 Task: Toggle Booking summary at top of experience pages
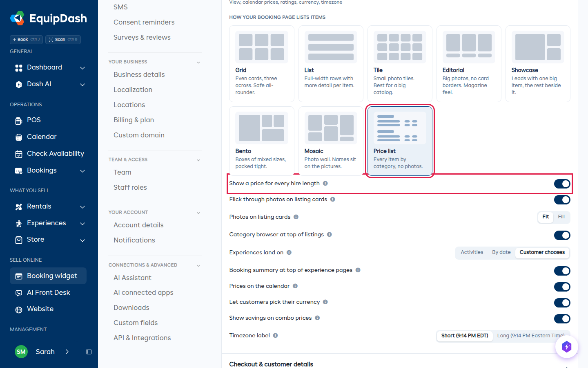562,271
